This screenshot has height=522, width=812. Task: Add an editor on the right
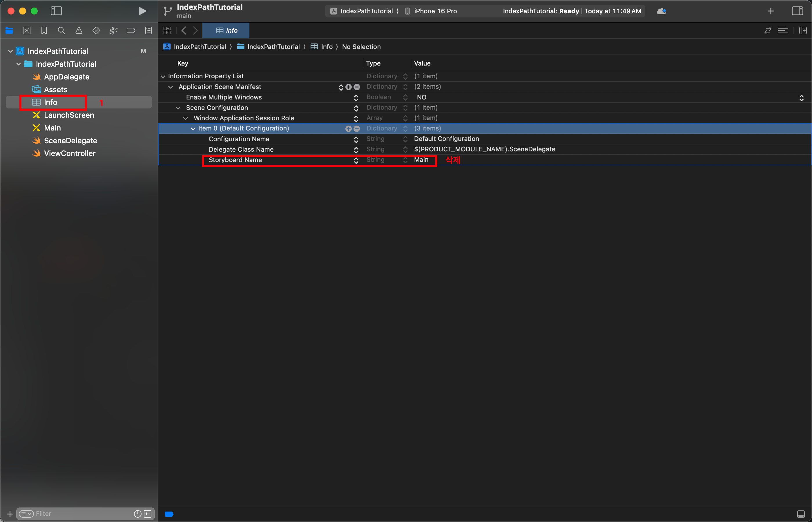point(803,30)
